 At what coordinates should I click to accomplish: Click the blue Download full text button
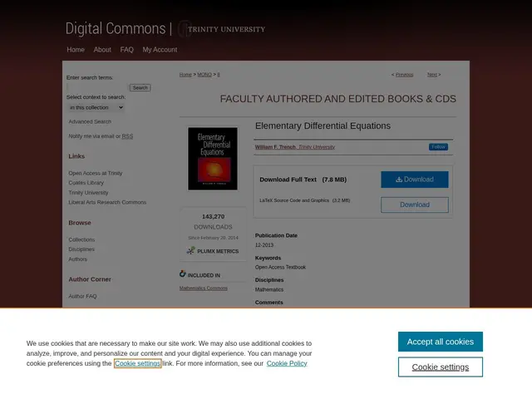[x=414, y=180]
